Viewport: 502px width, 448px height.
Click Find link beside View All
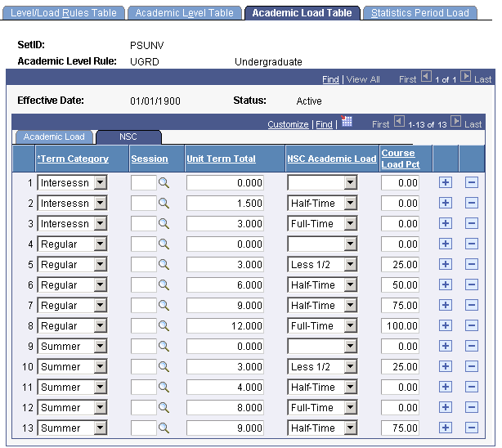(x=330, y=79)
